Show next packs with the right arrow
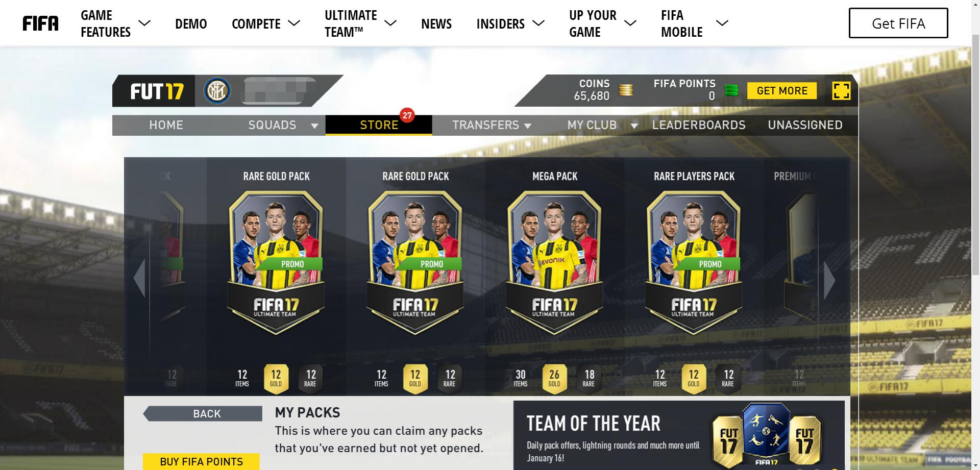The height and width of the screenshot is (470, 980). [x=829, y=280]
